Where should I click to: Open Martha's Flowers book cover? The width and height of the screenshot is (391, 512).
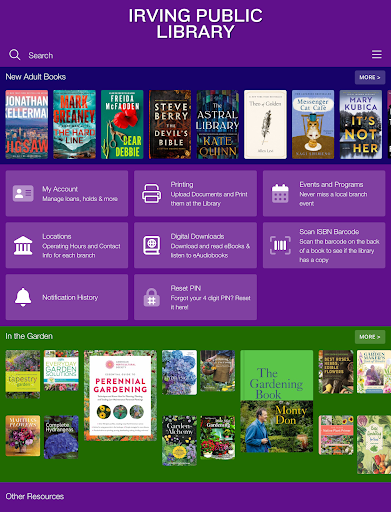click(23, 436)
